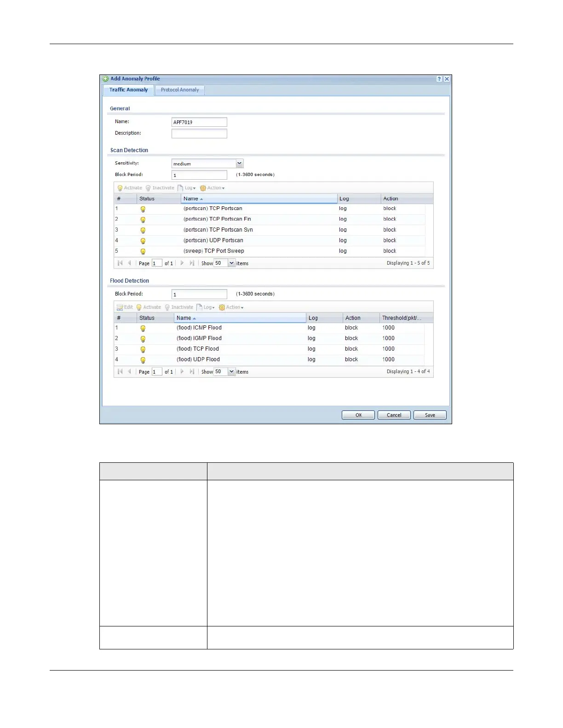Click status bulb of TCP Flood row

(143, 350)
